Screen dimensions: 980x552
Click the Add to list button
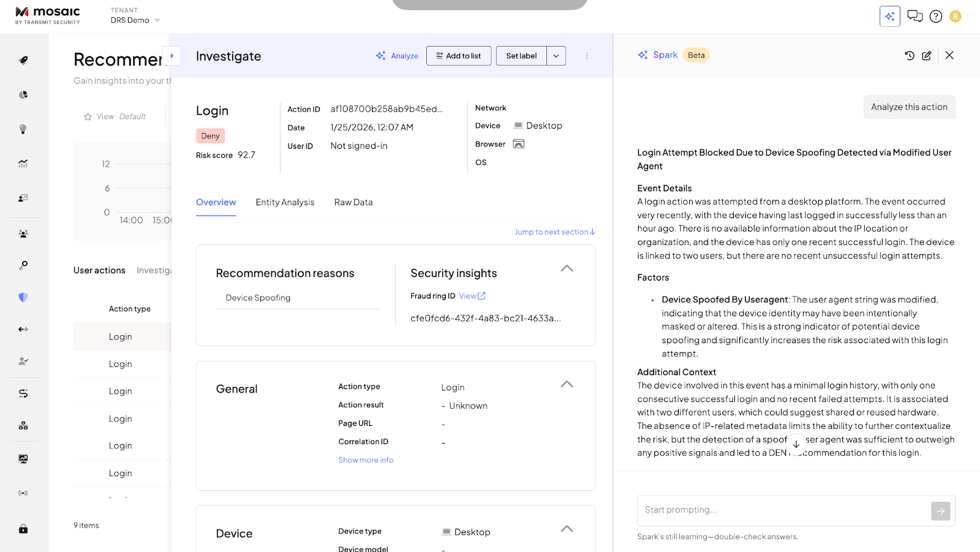pyautogui.click(x=458, y=56)
